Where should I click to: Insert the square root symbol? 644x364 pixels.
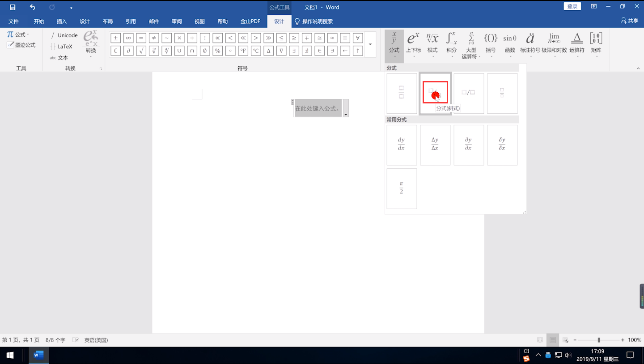tap(141, 51)
